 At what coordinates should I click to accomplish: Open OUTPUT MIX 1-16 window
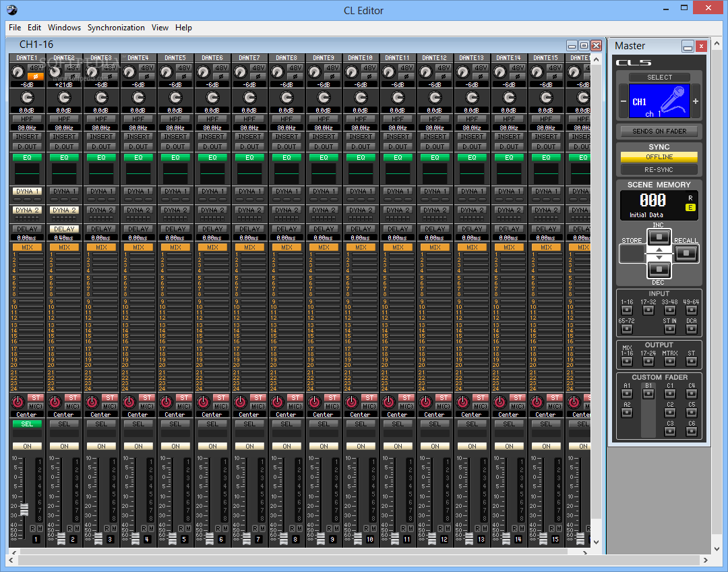[x=627, y=362]
